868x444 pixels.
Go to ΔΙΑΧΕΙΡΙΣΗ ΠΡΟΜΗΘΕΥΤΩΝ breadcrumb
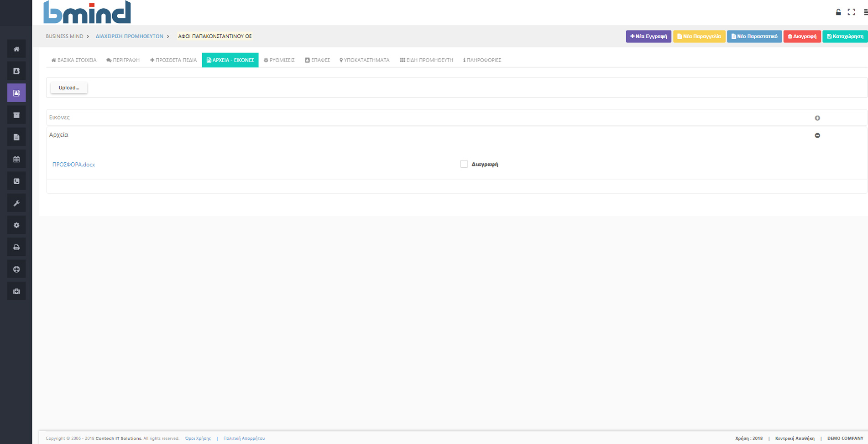[129, 36]
